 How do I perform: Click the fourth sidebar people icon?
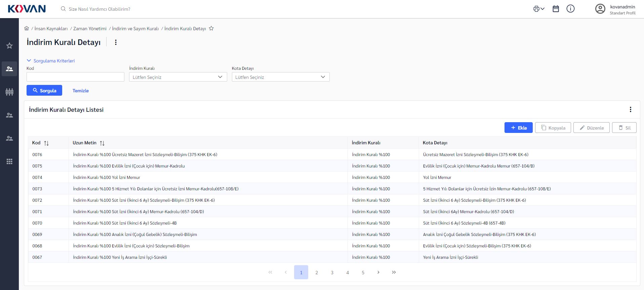[9, 115]
